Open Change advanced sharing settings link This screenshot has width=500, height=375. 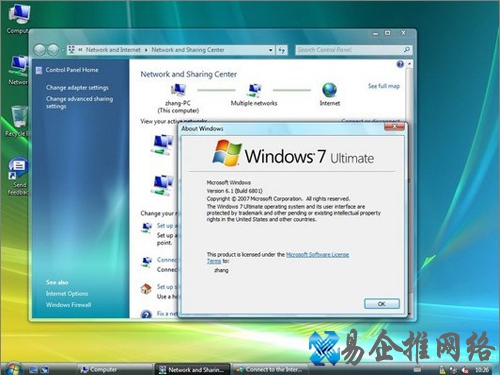(79, 102)
